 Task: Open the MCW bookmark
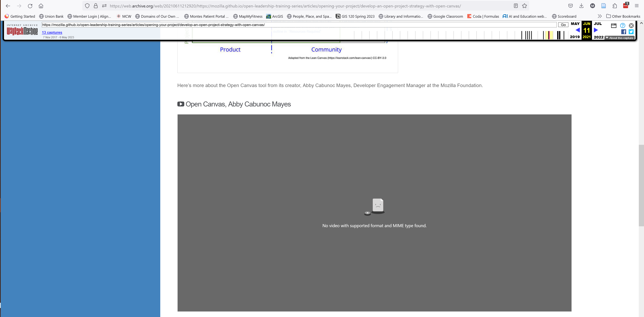pos(124,16)
